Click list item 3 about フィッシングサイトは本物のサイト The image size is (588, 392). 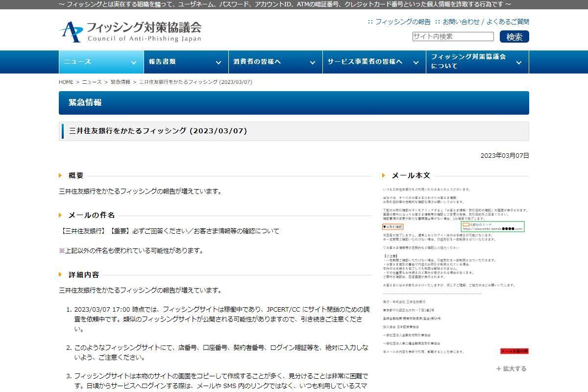click(221, 381)
